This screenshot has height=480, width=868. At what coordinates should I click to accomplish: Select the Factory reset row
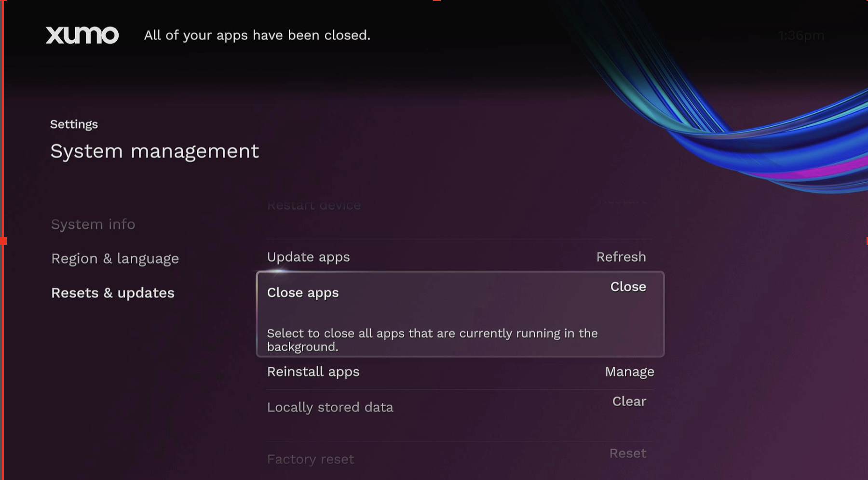[x=460, y=459]
